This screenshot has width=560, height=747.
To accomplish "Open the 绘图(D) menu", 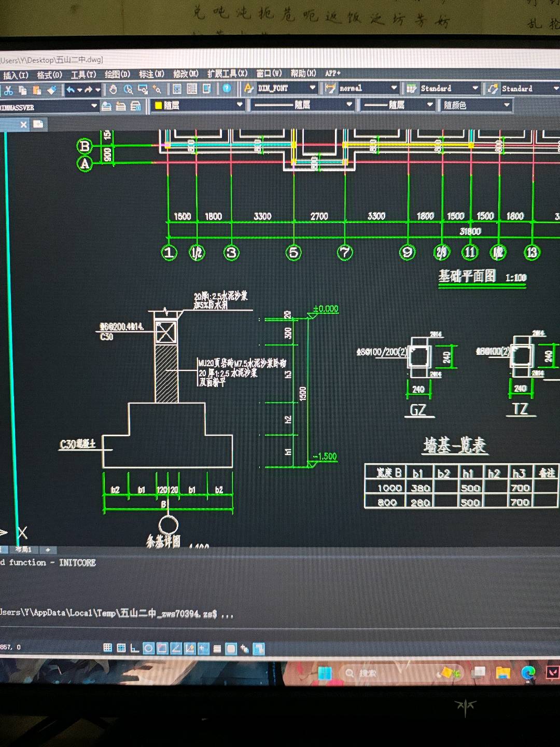I will point(117,74).
